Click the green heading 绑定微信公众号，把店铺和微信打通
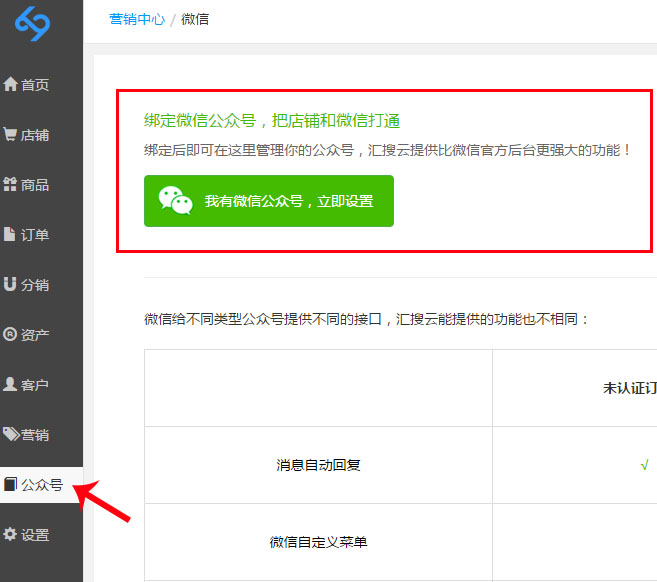The width and height of the screenshot is (657, 582). coord(272,121)
